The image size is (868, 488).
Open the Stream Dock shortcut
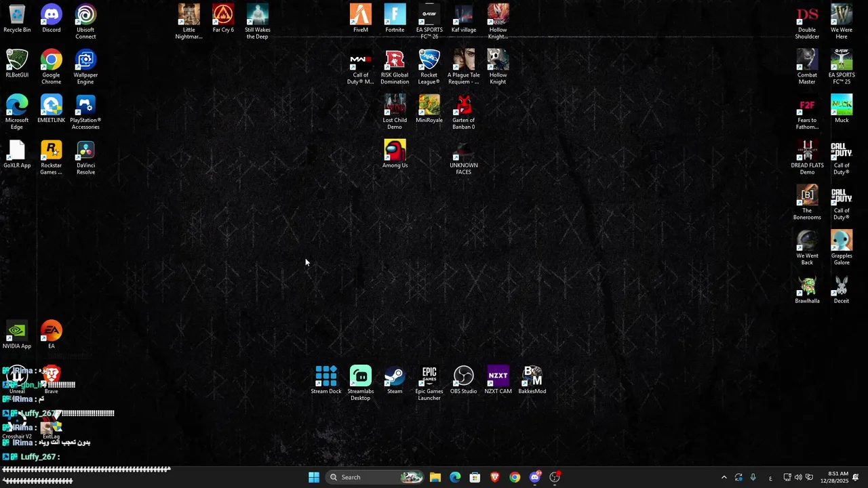click(326, 380)
